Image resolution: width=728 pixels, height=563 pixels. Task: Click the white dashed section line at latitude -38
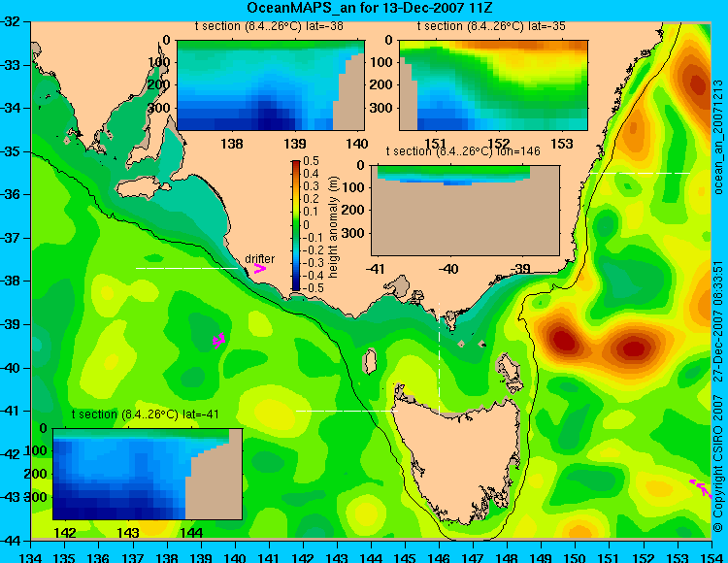point(186,268)
